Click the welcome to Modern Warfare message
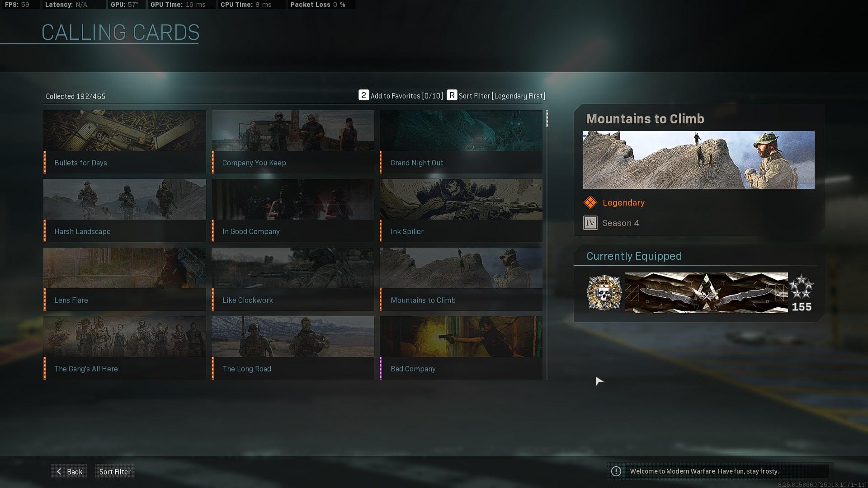Screen dimensions: 868x488 pos(704,471)
